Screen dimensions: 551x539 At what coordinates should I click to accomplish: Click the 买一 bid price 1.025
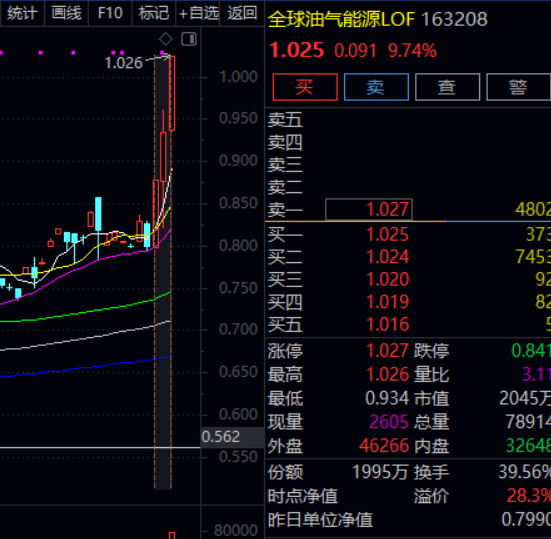pos(388,234)
